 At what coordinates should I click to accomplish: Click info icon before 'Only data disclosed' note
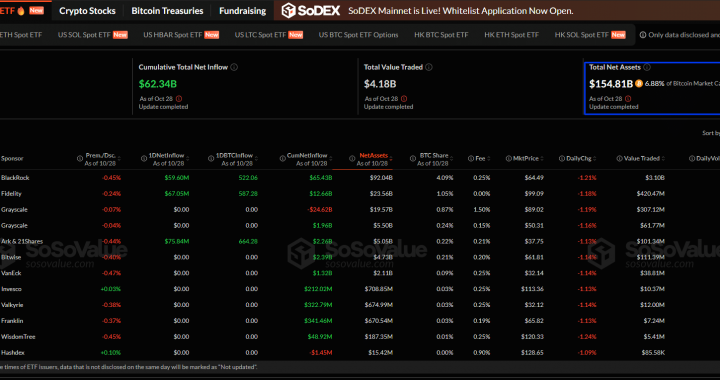pyautogui.click(x=643, y=35)
